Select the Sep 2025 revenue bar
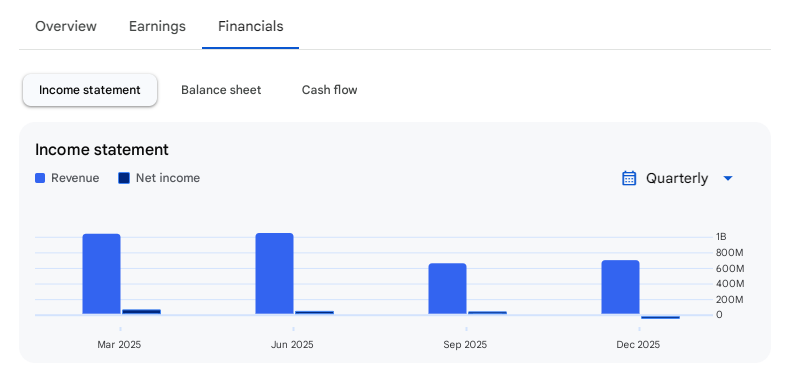Image resolution: width=791 pixels, height=377 pixels. tap(447, 289)
